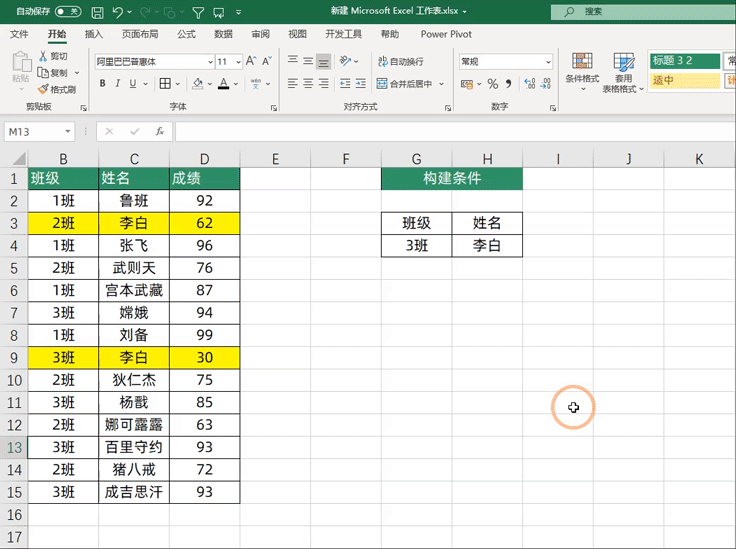Click the Save icon in quick access toolbar
Viewport: 736px width, 549px height.
coord(96,12)
